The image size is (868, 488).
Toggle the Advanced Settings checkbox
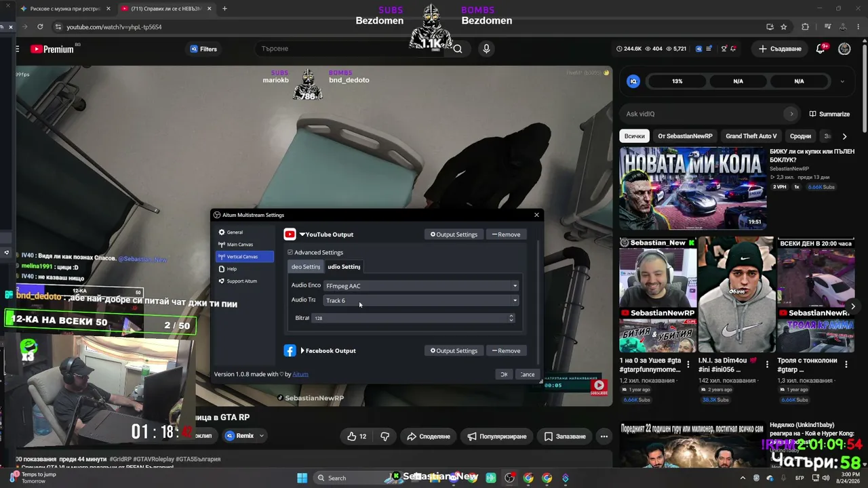pos(290,253)
